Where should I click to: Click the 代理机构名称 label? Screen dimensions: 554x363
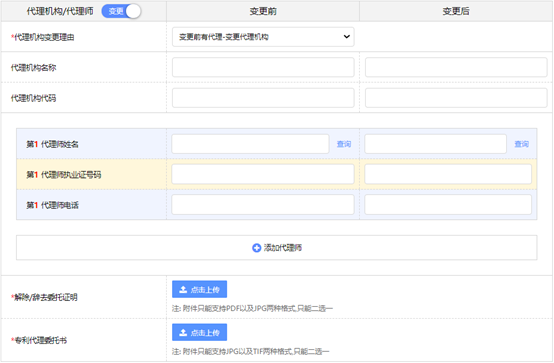click(x=34, y=68)
